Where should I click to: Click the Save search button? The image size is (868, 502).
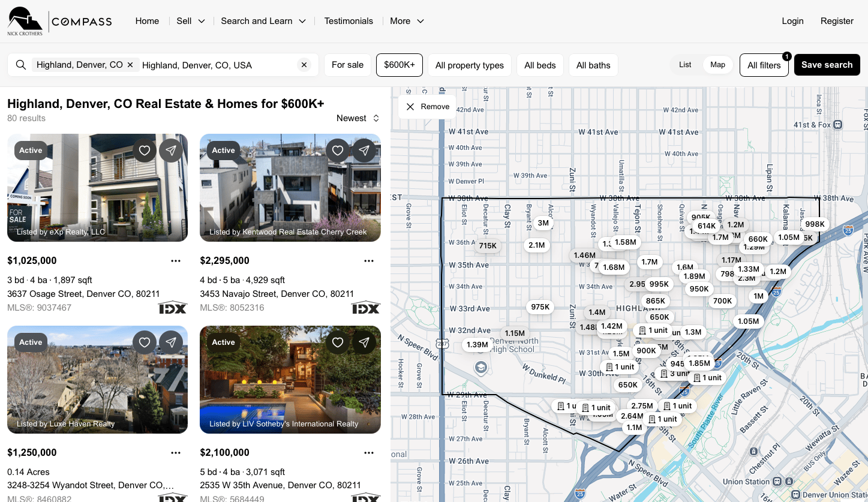click(827, 65)
